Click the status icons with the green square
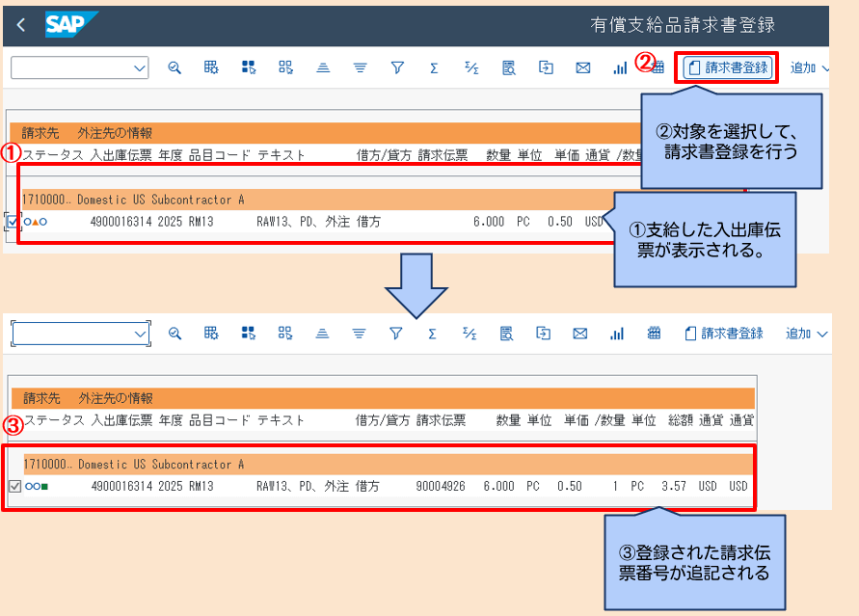This screenshot has width=859, height=616. 37,486
